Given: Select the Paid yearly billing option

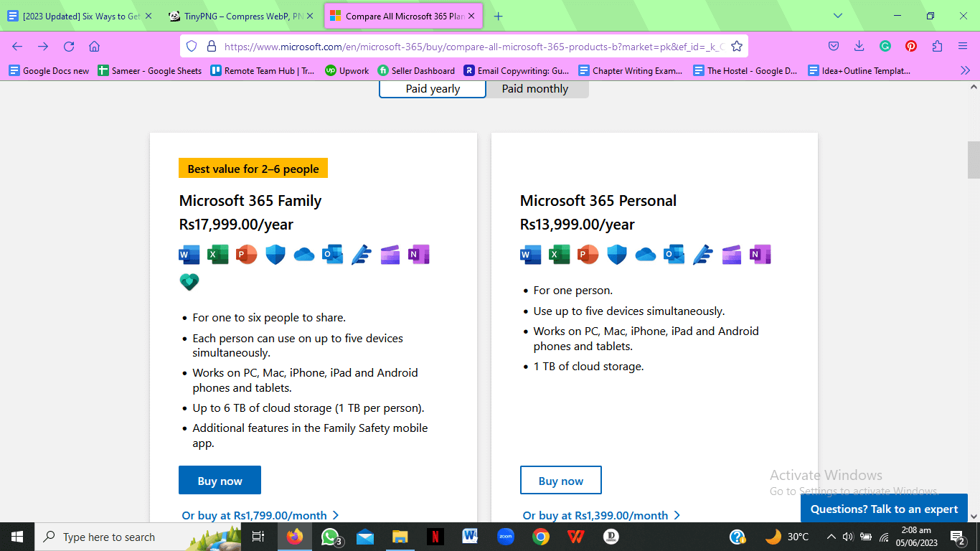Looking at the screenshot, I should tap(433, 89).
